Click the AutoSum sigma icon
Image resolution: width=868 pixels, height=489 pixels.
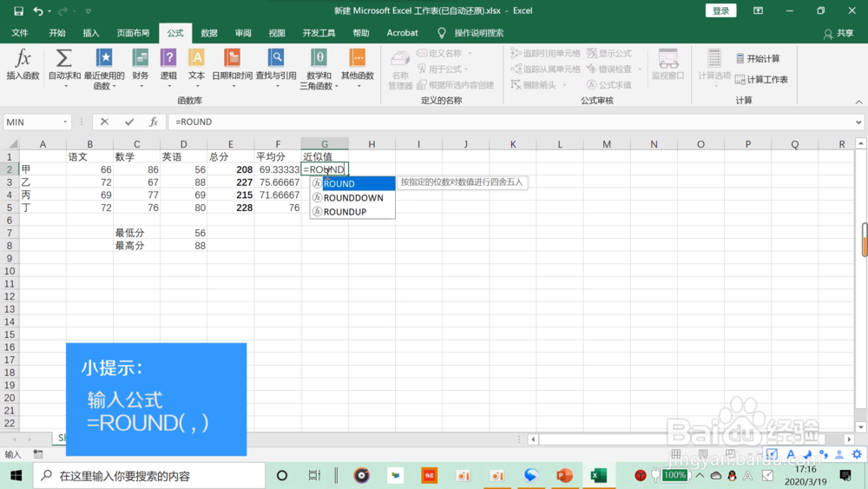[64, 58]
